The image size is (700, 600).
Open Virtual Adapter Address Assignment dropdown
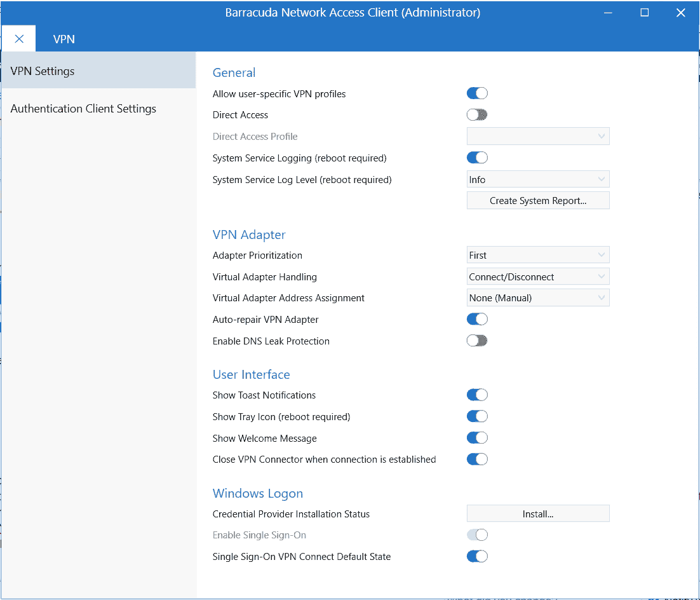click(x=538, y=298)
